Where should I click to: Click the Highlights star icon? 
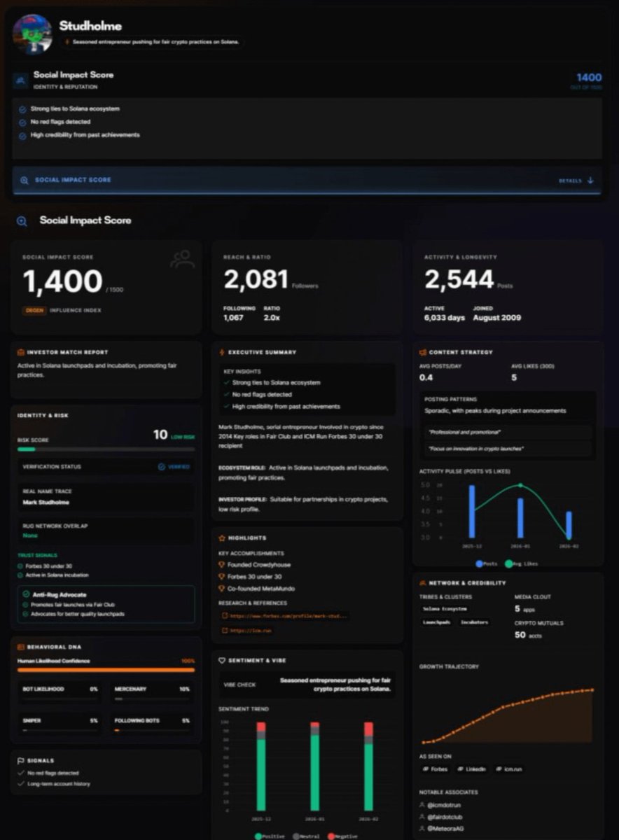(222, 538)
